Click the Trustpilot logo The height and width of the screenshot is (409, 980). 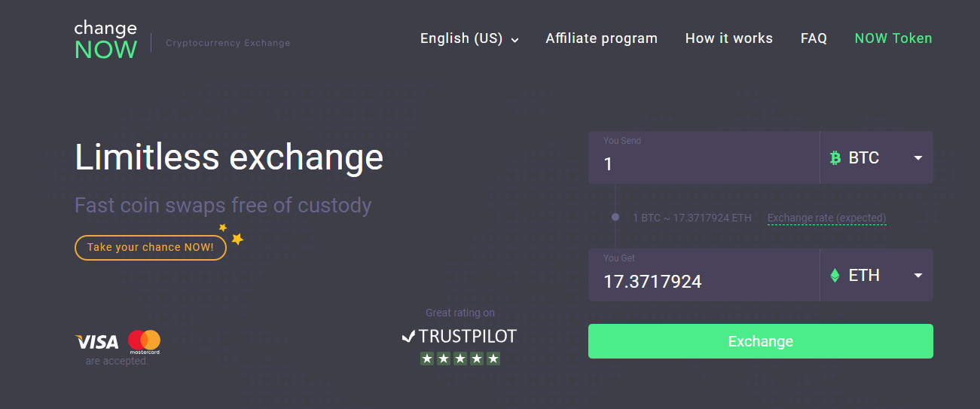coord(459,336)
